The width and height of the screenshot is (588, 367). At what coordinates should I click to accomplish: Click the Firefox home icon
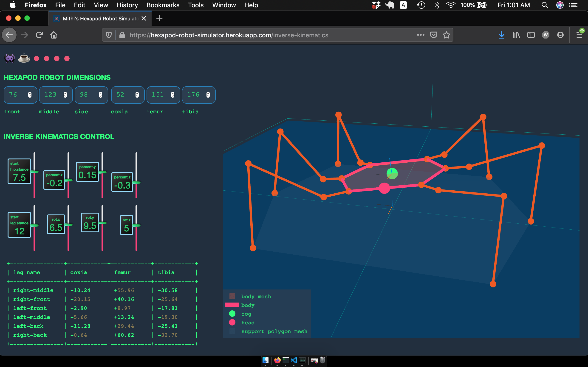54,35
